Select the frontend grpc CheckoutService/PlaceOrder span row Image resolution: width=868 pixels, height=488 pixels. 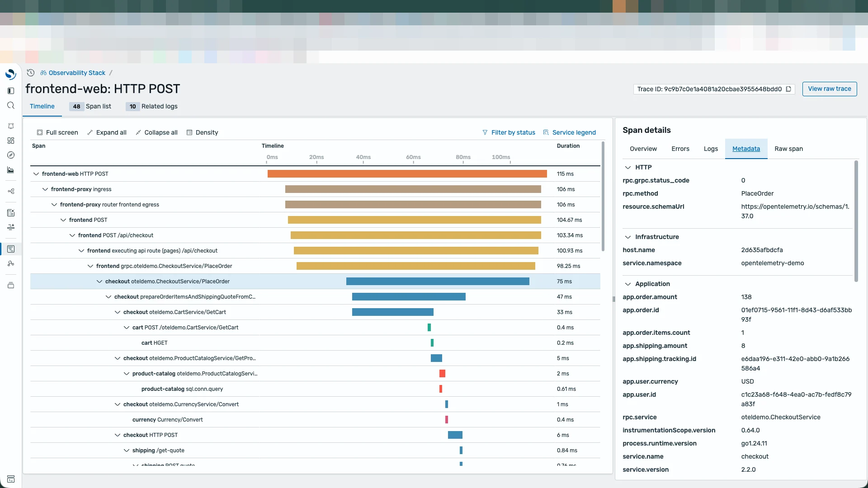click(315, 266)
